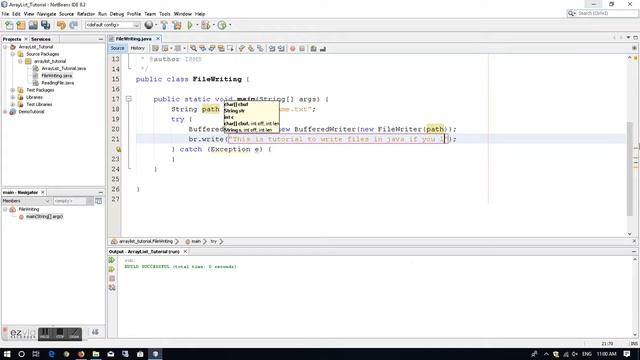Select FileWriting.java in project tree
Screen dimensions: 640x360
(56, 76)
